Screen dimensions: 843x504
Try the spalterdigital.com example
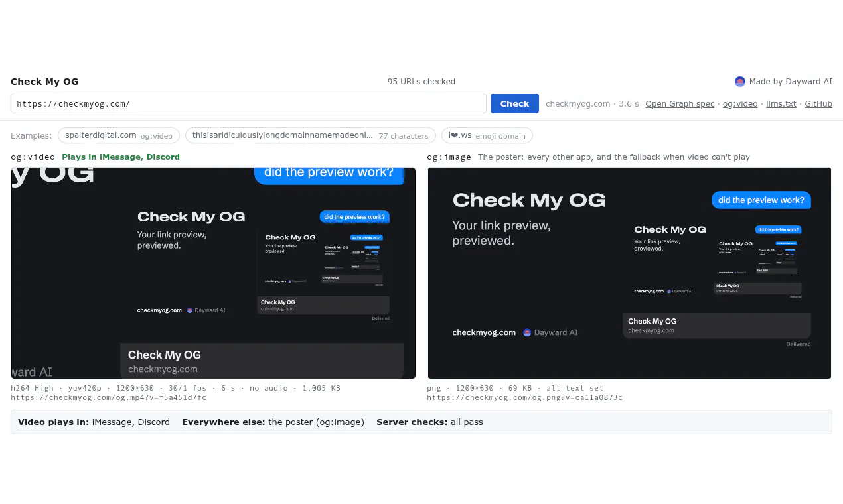click(119, 135)
